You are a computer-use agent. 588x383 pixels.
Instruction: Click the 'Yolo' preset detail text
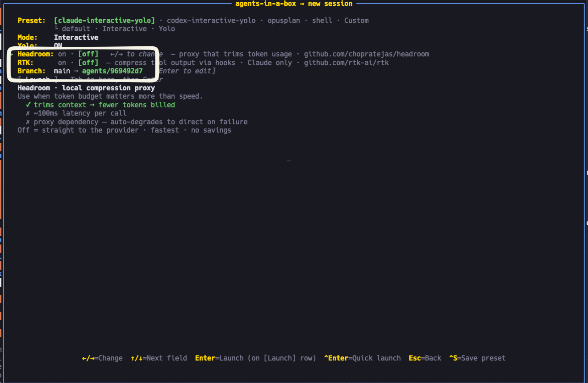tap(167, 29)
